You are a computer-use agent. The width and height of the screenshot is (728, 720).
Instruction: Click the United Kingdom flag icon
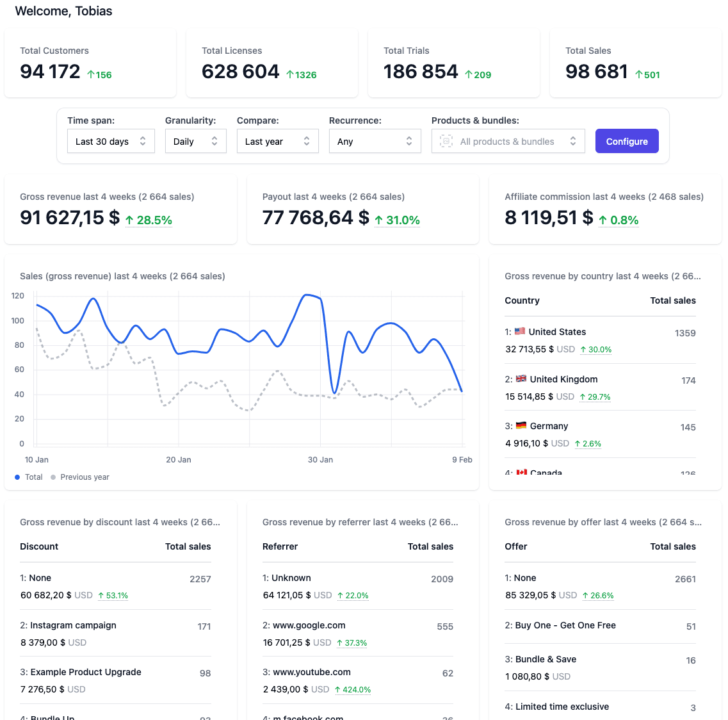coord(521,379)
